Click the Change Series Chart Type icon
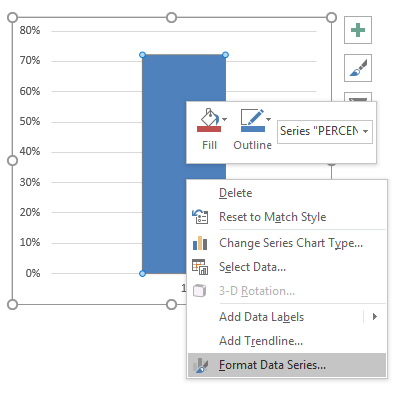402x398 pixels. pos(200,243)
